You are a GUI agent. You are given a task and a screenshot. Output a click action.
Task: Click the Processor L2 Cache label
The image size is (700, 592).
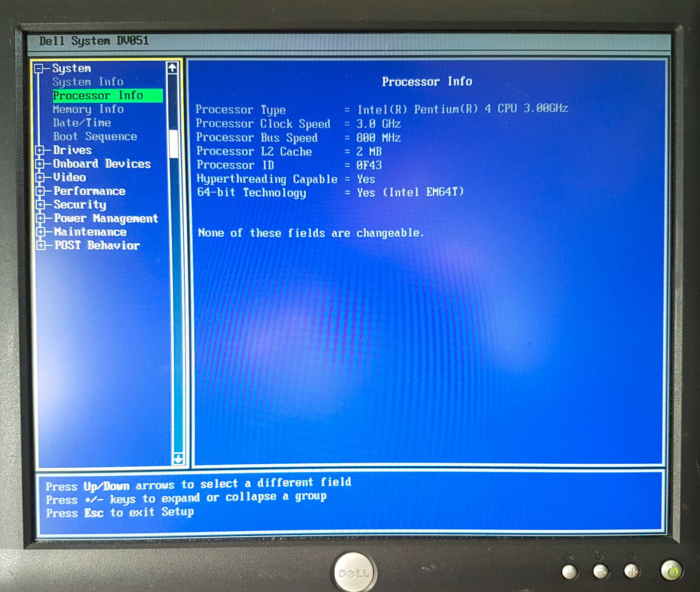pyautogui.click(x=254, y=151)
